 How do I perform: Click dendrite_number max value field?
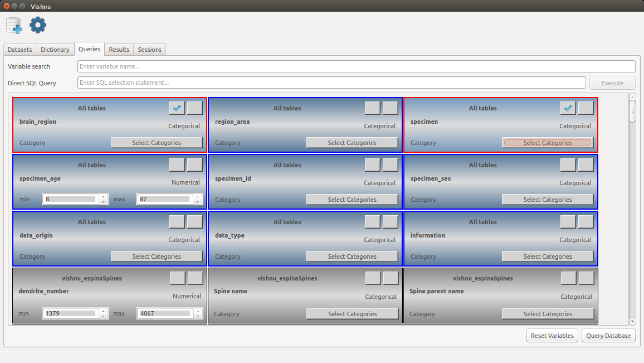pyautogui.click(x=165, y=313)
